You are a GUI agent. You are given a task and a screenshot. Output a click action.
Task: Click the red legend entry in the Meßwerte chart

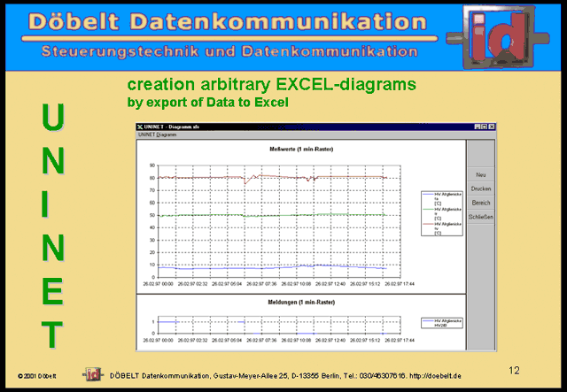(442, 228)
